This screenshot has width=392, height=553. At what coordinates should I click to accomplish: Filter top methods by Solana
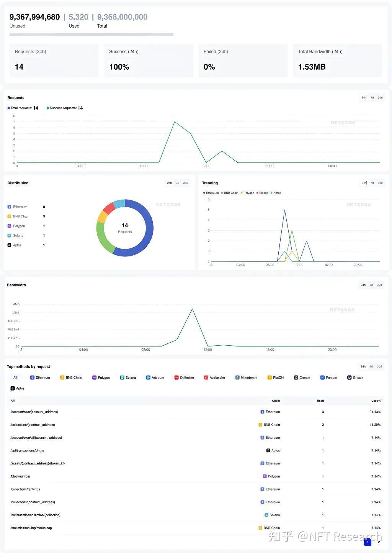point(128,377)
